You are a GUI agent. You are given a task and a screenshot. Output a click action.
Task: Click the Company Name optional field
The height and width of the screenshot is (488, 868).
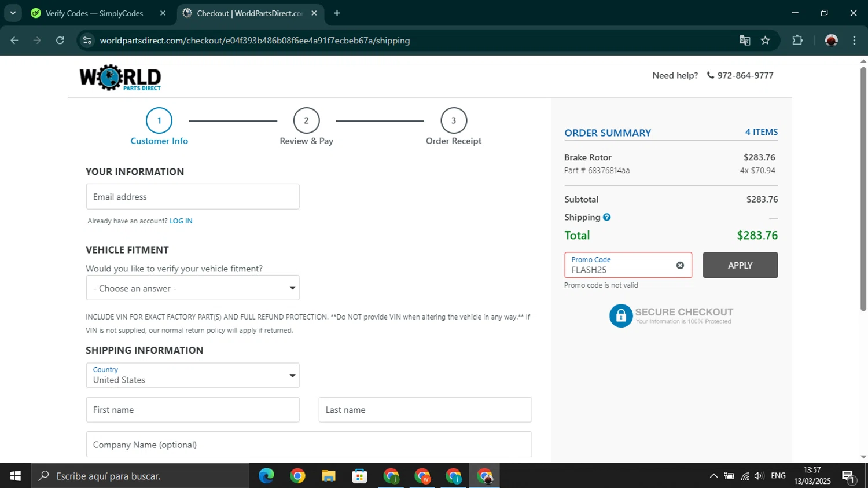click(309, 445)
